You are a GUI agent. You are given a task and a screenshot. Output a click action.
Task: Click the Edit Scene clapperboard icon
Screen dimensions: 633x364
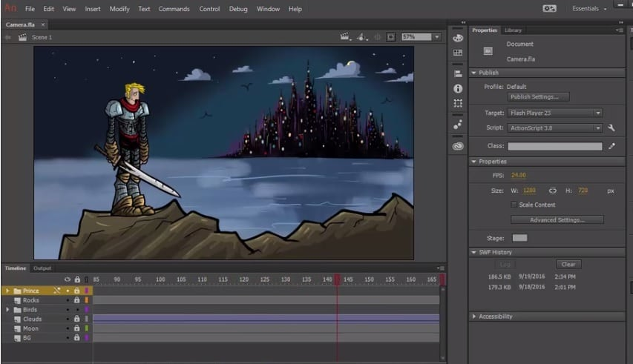tap(346, 36)
